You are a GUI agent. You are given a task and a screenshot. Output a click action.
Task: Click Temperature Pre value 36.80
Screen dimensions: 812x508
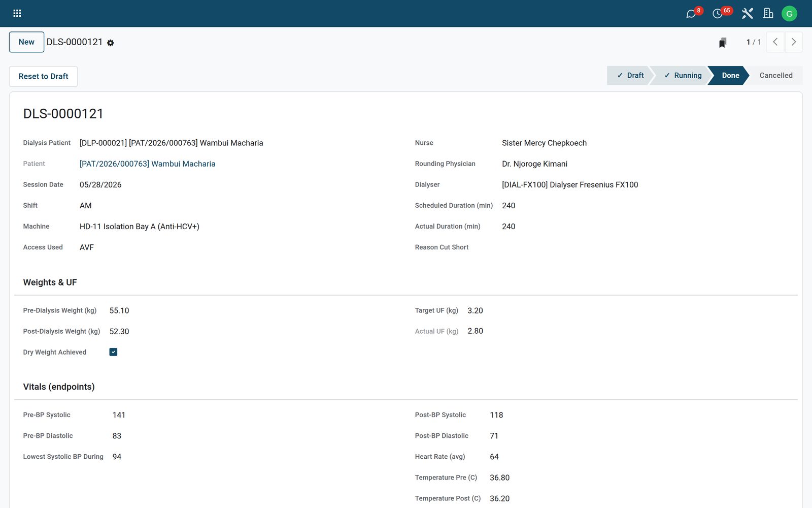tap(499, 478)
